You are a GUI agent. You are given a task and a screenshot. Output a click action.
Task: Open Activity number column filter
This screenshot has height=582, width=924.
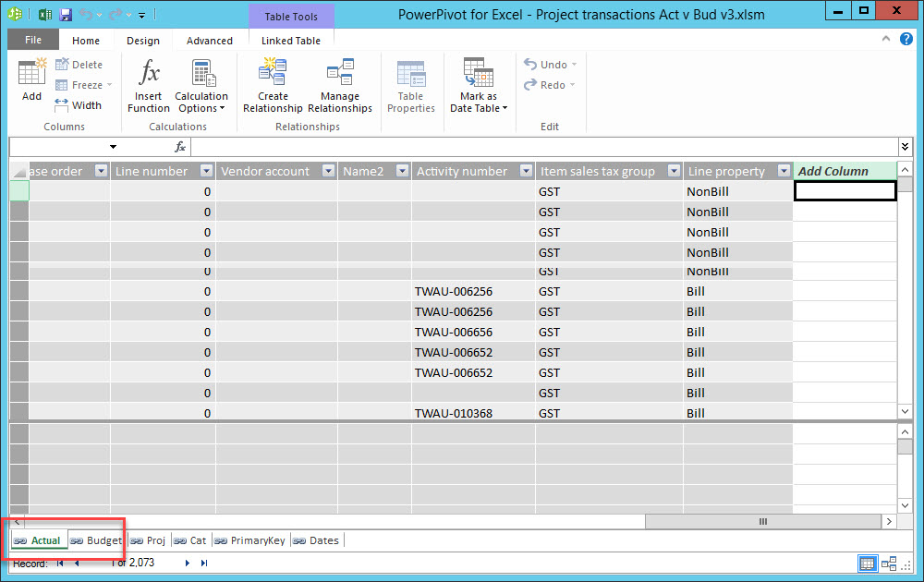527,171
